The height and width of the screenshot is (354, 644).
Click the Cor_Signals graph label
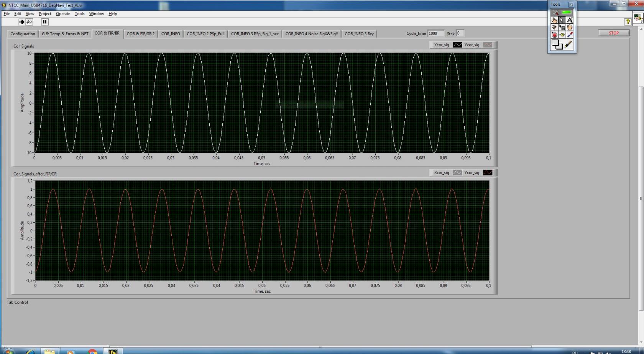(x=24, y=46)
